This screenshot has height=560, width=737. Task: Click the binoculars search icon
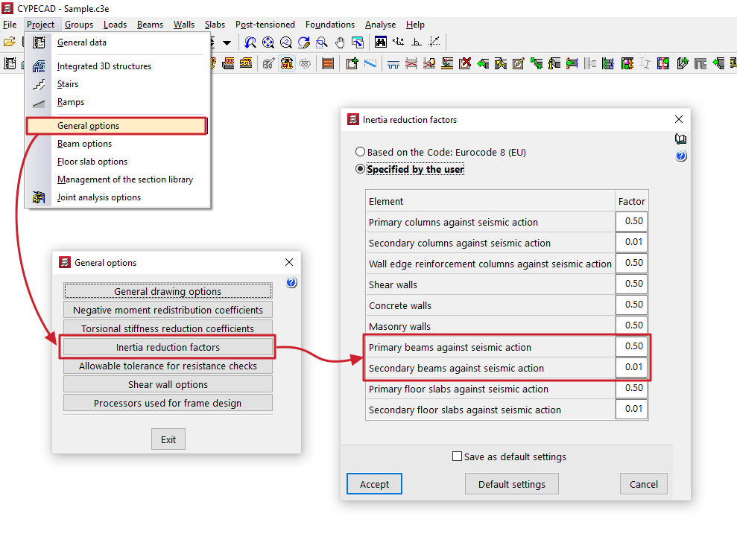(x=381, y=42)
